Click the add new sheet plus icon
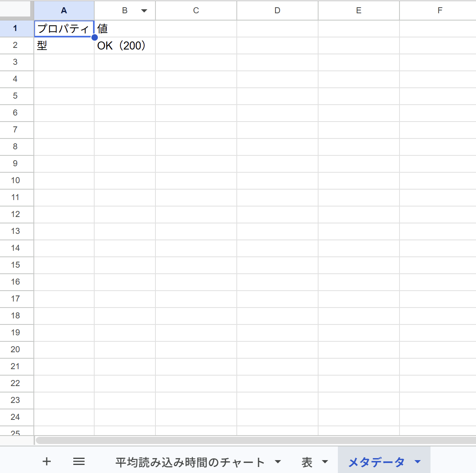This screenshot has height=473, width=476. [x=47, y=461]
